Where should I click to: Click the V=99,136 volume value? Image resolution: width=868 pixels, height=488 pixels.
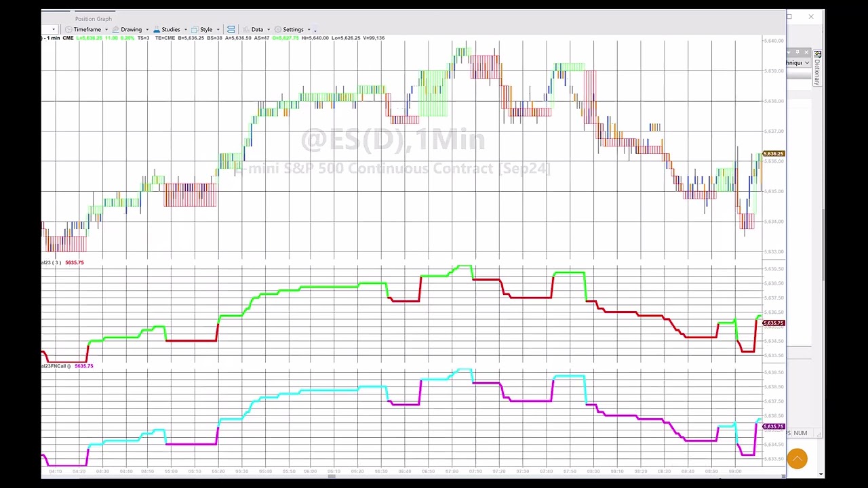tap(374, 38)
